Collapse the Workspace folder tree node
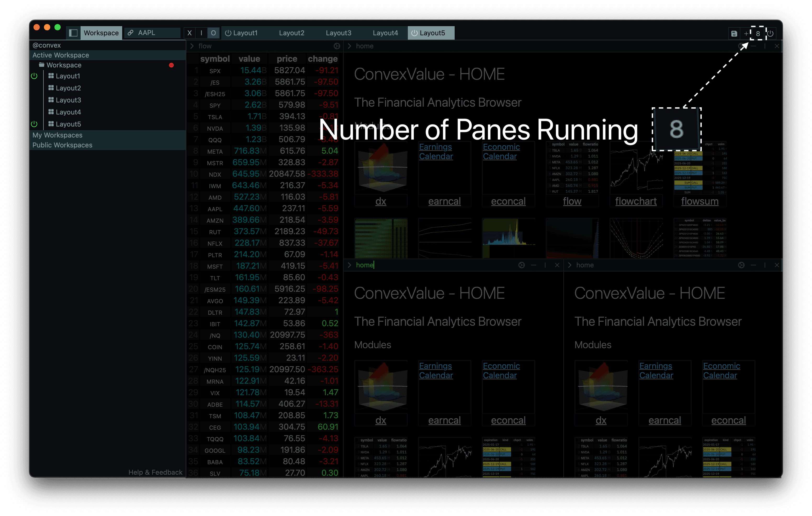Viewport: 812px width, 516px height. coord(64,65)
